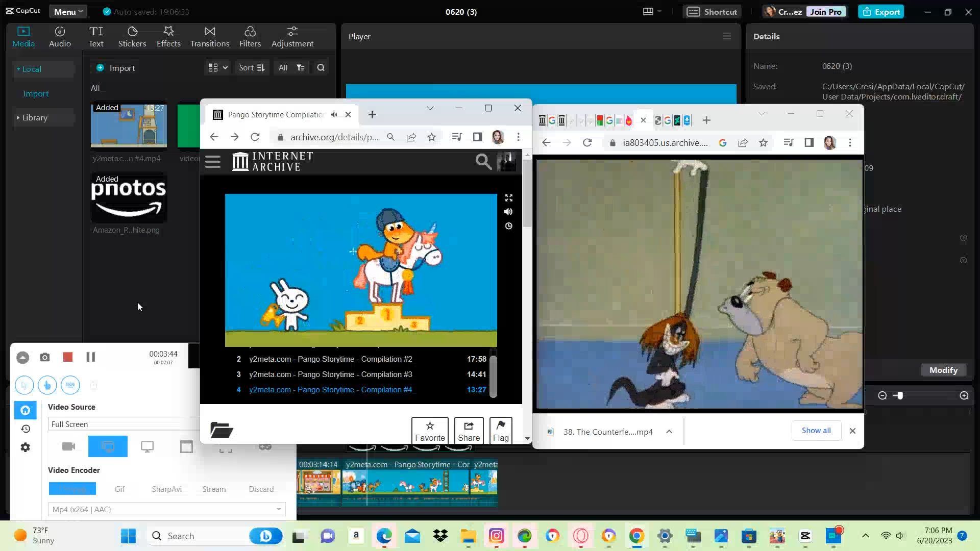Take a screenshot with the recorder camera icon
Screen dimensions: 980x551
pos(45,357)
